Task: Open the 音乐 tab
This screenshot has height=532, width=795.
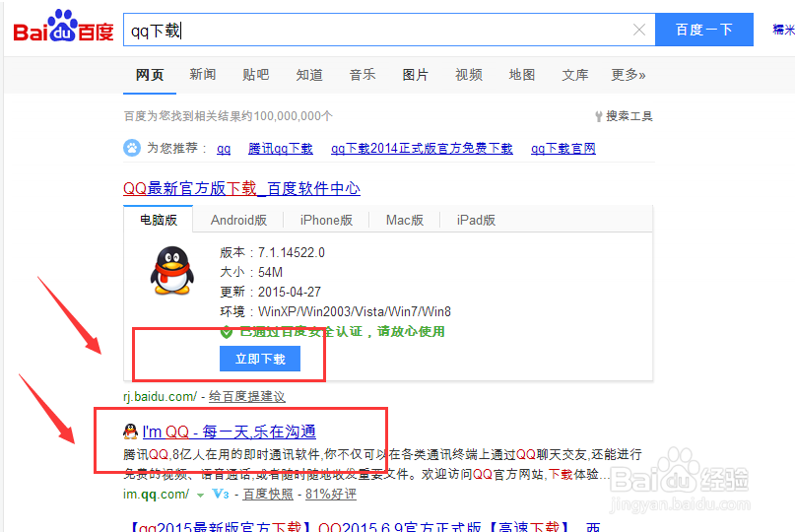Action: click(x=363, y=75)
